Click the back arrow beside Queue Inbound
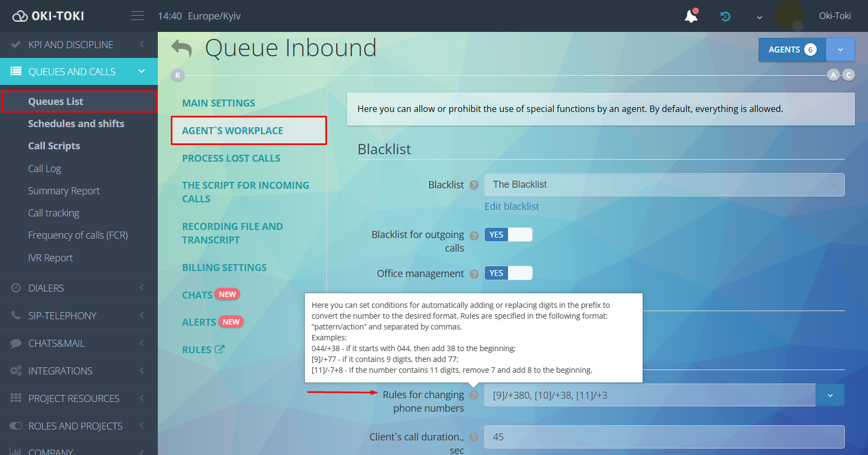868x455 pixels. tap(182, 49)
